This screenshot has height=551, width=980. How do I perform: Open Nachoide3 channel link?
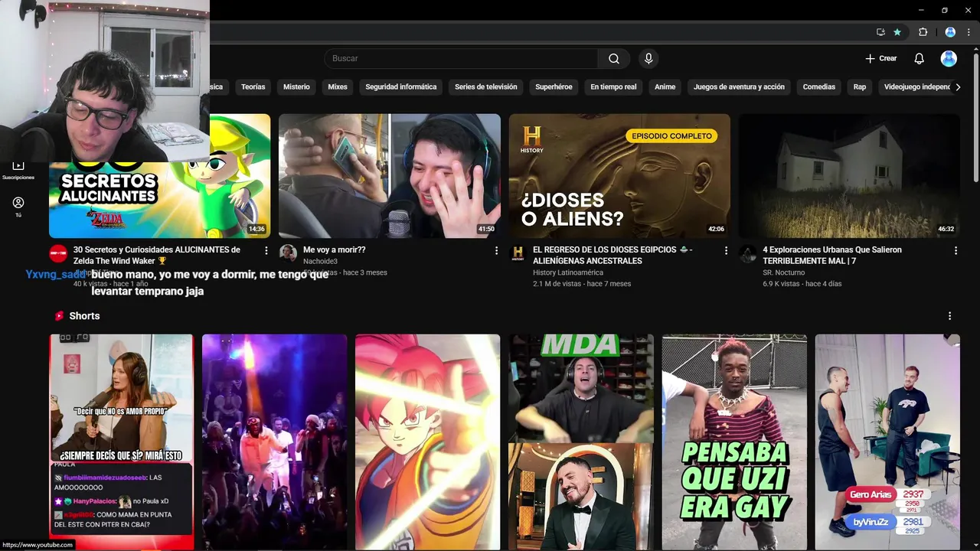(320, 261)
